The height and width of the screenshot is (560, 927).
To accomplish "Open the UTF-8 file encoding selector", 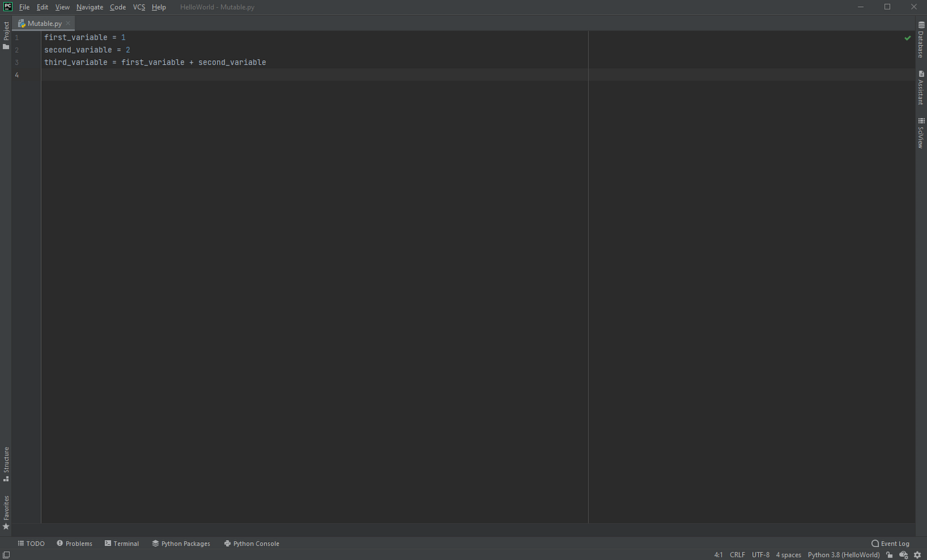I will 760,555.
